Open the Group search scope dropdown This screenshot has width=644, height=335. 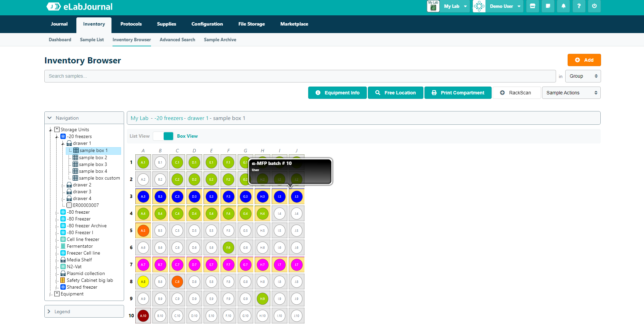point(583,76)
